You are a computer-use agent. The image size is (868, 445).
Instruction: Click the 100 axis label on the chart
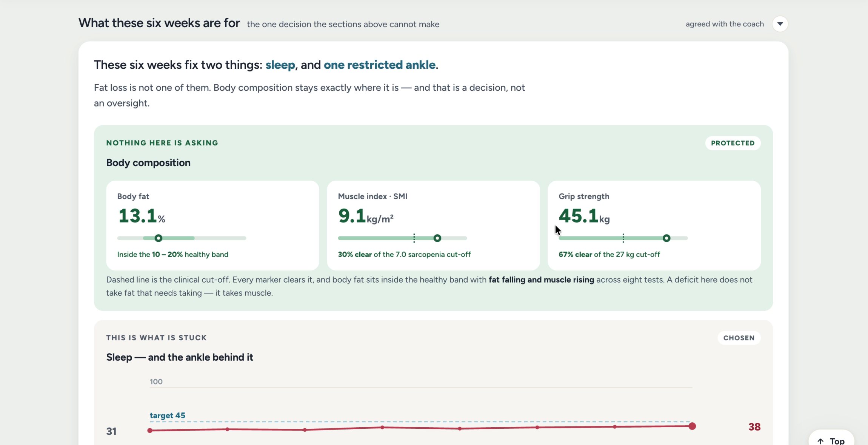pos(156,382)
